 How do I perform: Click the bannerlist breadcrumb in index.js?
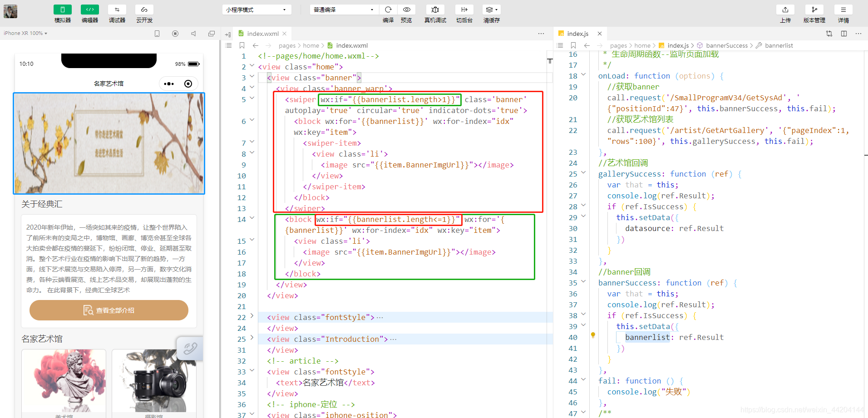[779, 45]
